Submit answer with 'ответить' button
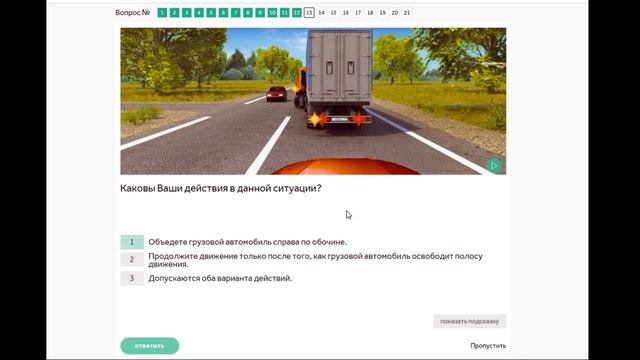Viewport: 640px width, 360px height. pos(149,346)
